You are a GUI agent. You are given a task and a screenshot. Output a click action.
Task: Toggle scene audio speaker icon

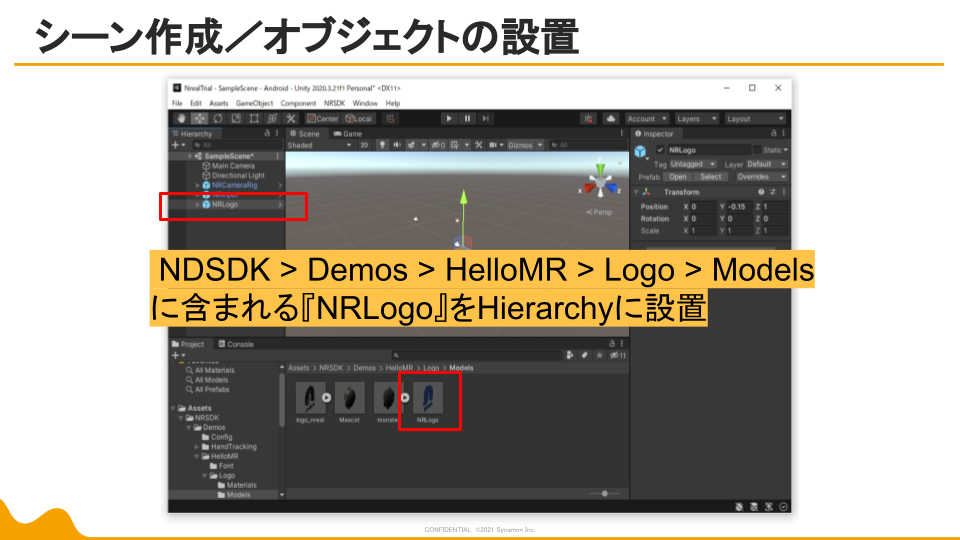(397, 145)
